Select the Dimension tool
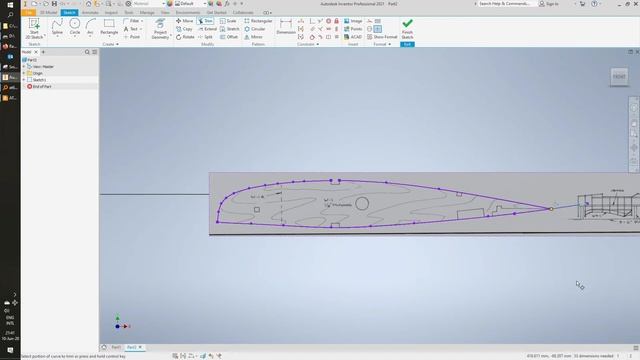 [286, 27]
